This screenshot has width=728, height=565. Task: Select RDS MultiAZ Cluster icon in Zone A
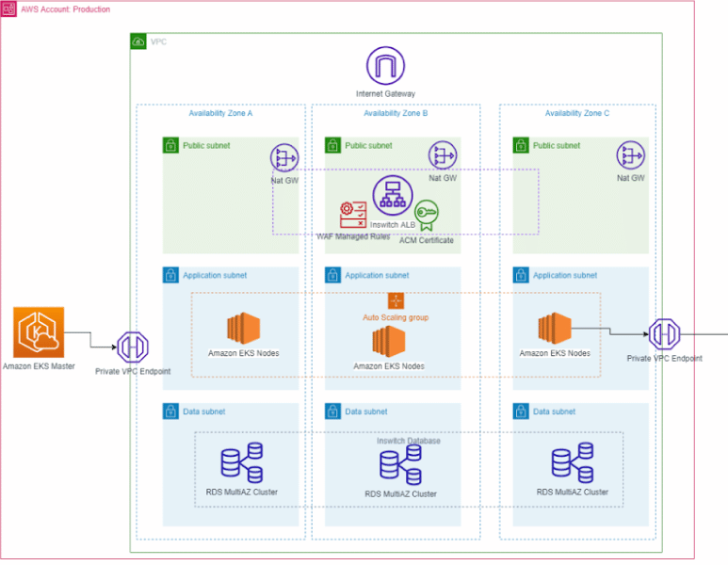pos(242,463)
